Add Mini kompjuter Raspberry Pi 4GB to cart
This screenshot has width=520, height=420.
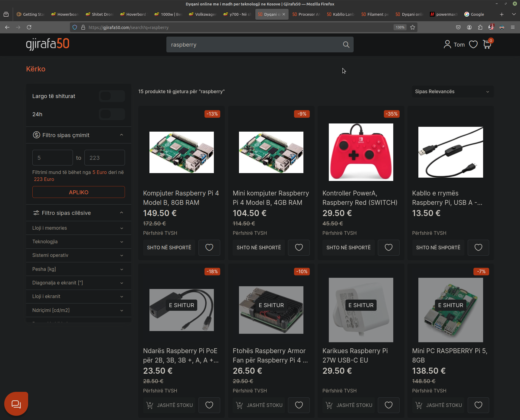click(259, 248)
